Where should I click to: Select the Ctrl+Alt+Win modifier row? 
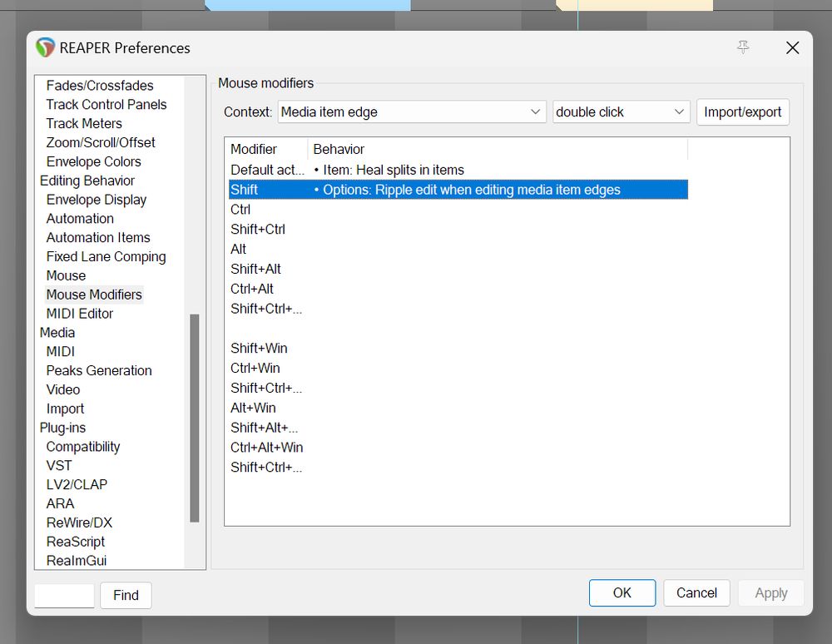point(458,448)
